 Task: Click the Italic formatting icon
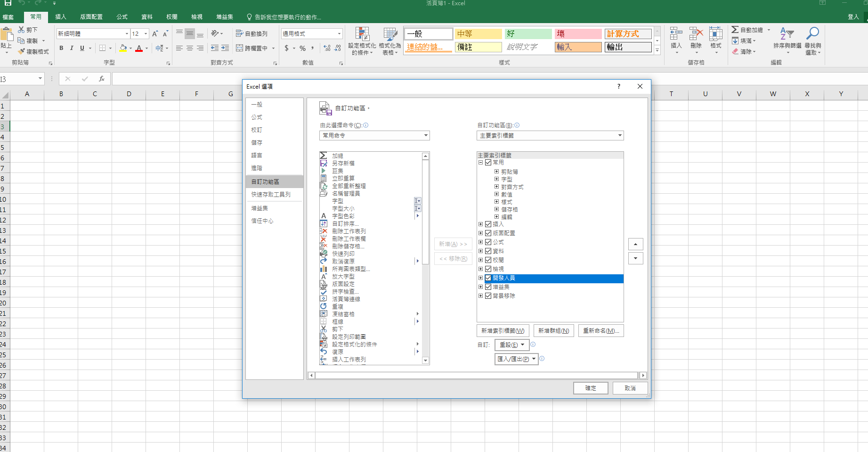click(72, 48)
